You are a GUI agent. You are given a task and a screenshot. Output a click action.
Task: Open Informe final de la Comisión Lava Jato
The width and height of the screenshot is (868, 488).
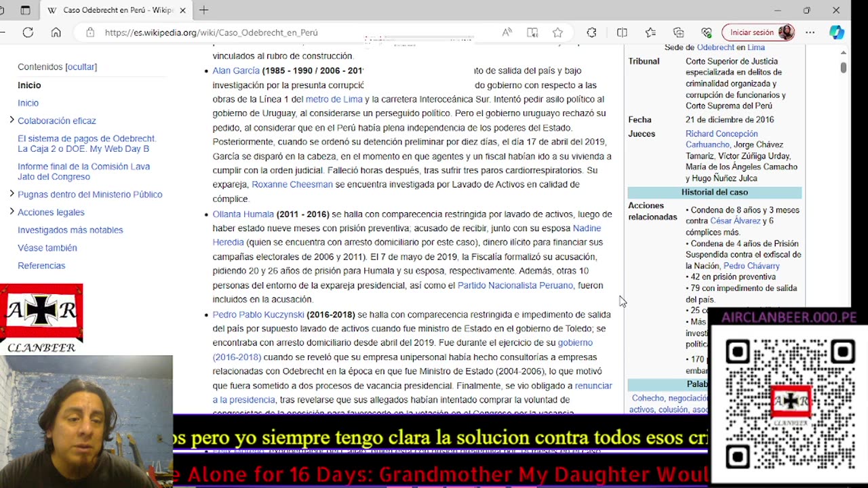(83, 171)
